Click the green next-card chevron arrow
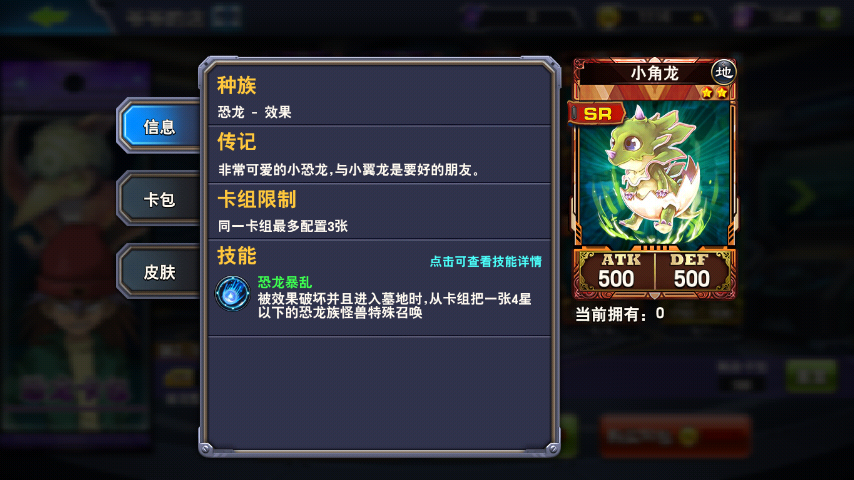Screen dimensions: 854x480 [x=802, y=196]
